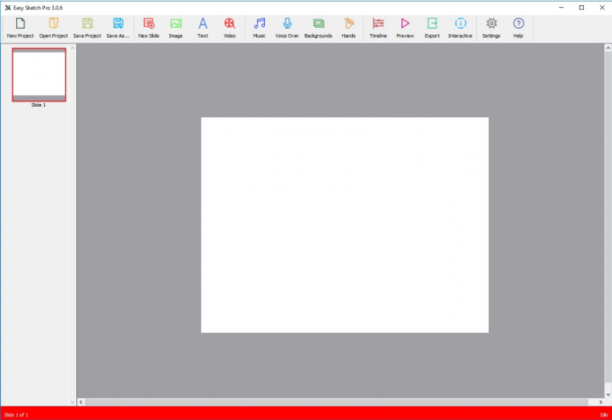Insert an Image via the toolbar
612x420 pixels.
pos(176,28)
